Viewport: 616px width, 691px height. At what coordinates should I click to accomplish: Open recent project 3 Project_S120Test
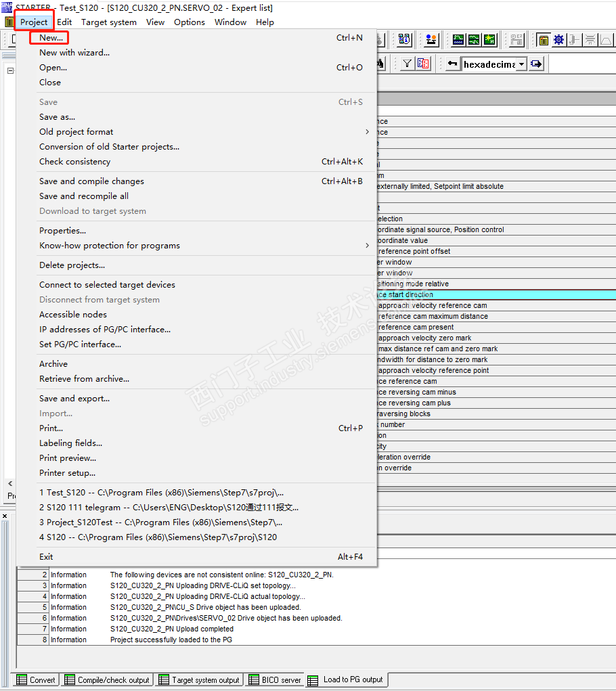[161, 522]
